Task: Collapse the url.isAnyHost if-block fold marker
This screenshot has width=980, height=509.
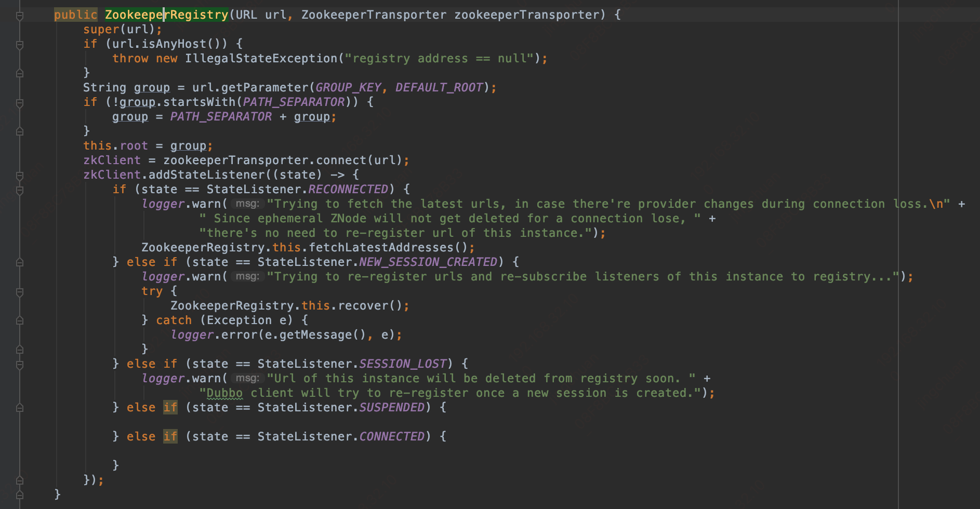Action: [x=20, y=45]
